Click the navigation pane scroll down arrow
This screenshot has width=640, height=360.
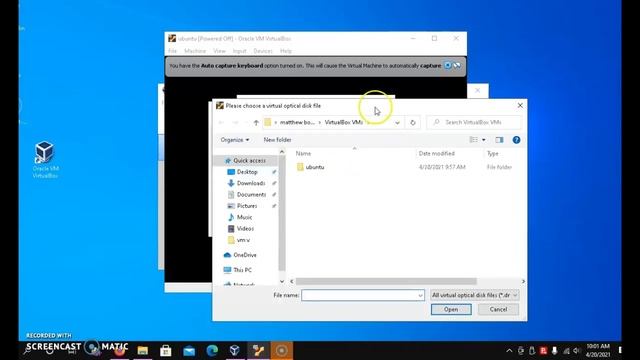[282, 281]
